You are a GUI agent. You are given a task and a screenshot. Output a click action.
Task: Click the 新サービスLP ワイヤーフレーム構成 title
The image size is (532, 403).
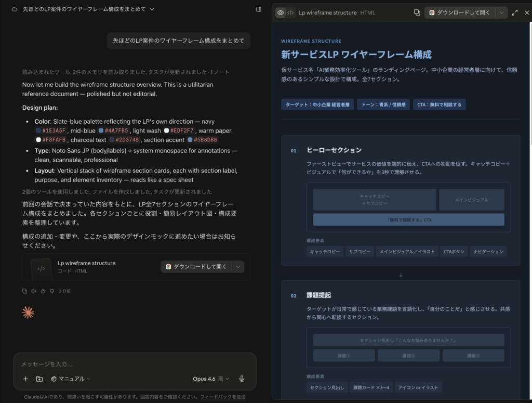pos(356,54)
